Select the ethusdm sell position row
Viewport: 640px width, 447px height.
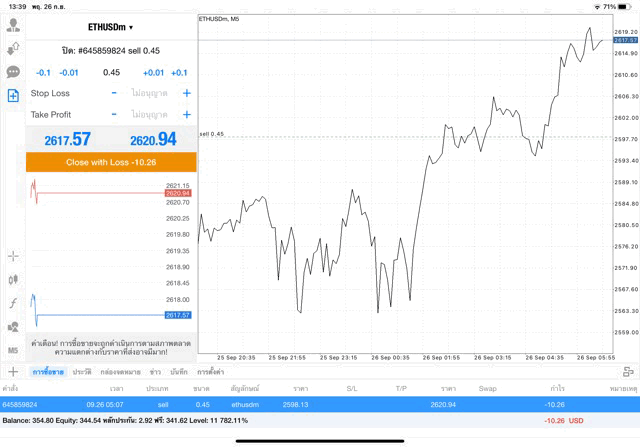320,404
